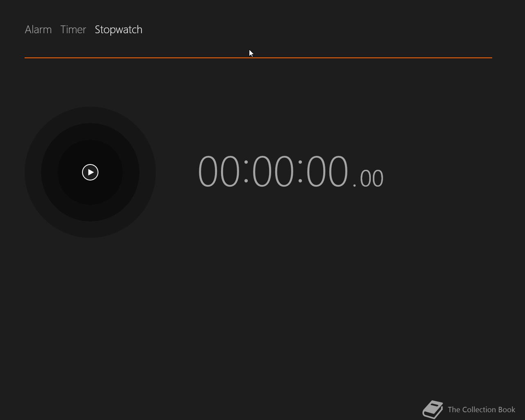This screenshot has width=525, height=420.
Task: Click the first zero of the hours display
Action: (x=208, y=171)
